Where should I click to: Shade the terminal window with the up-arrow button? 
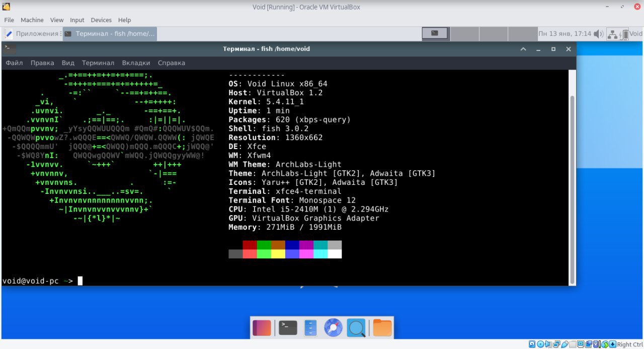point(523,49)
